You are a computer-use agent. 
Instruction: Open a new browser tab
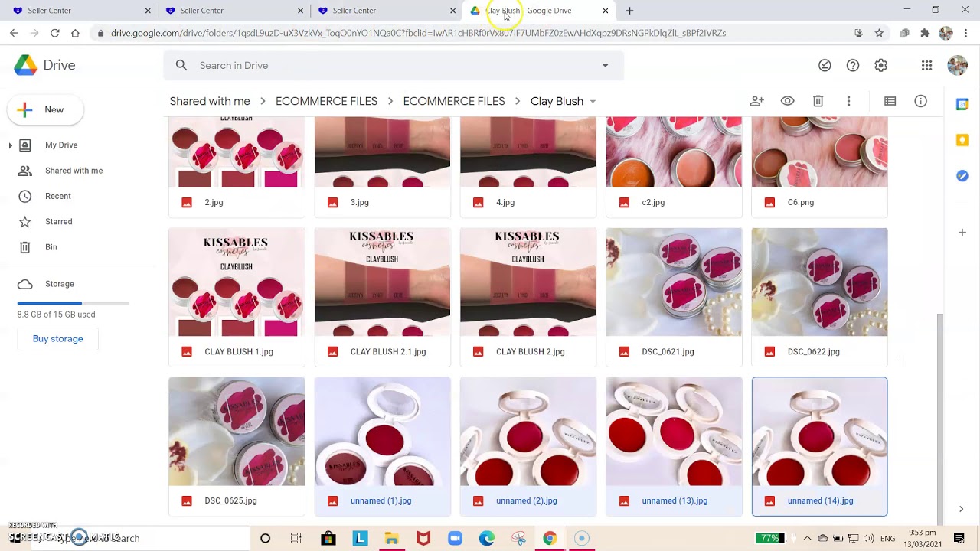tap(629, 11)
